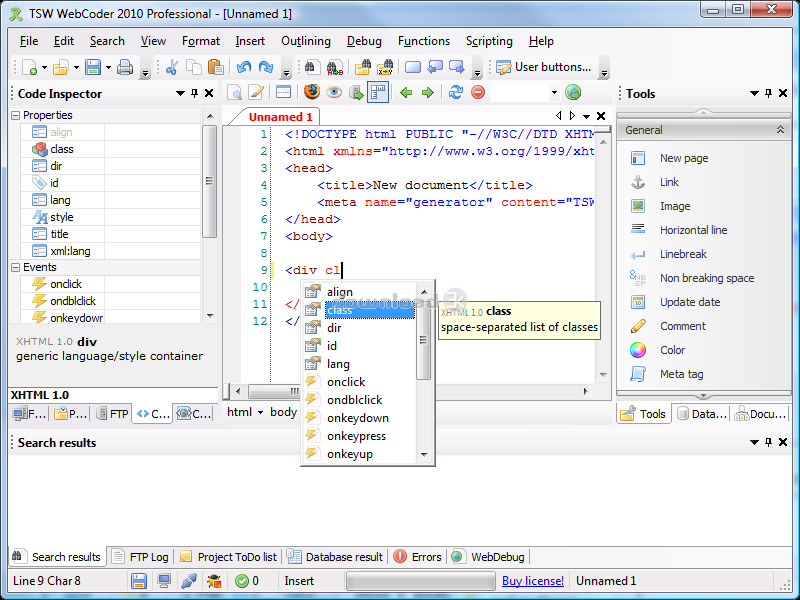
Task: Insert a Meta tag from Tools
Action: [x=681, y=374]
